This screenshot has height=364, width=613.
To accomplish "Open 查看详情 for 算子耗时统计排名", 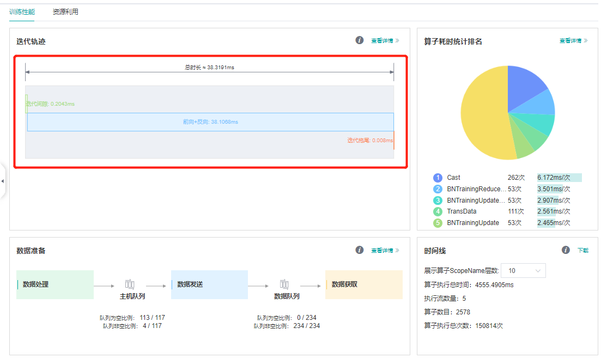I will point(573,41).
